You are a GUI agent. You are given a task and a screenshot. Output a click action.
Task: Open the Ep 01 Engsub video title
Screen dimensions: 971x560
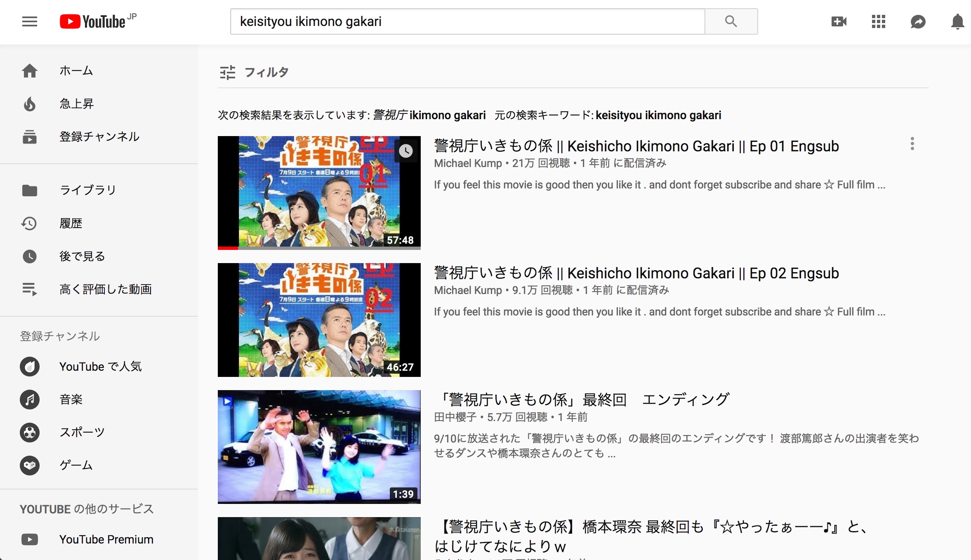(636, 146)
